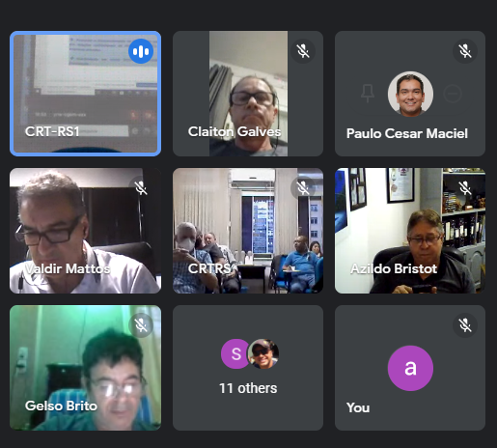This screenshot has height=448, width=497.
Task: Select the Claiton Galves video tile
Action: 248,94
